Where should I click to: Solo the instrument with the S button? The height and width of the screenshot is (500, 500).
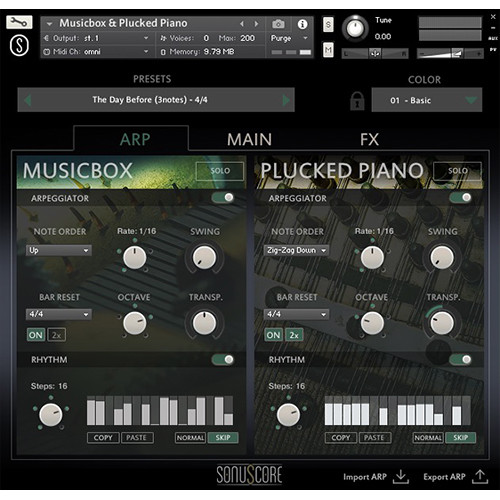click(328, 24)
